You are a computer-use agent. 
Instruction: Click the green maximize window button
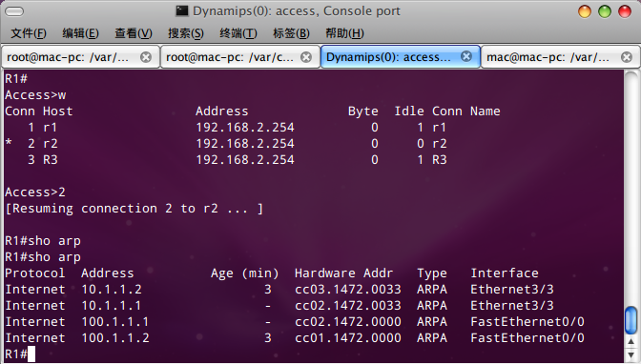pyautogui.click(x=605, y=11)
